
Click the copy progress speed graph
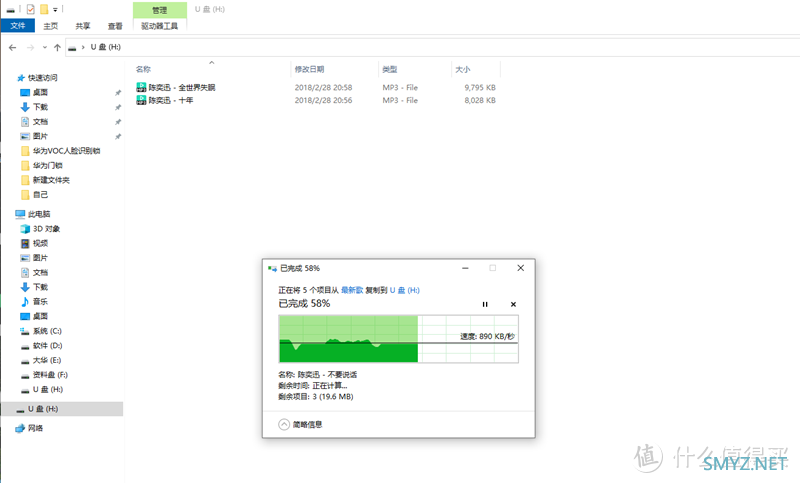pyautogui.click(x=398, y=339)
